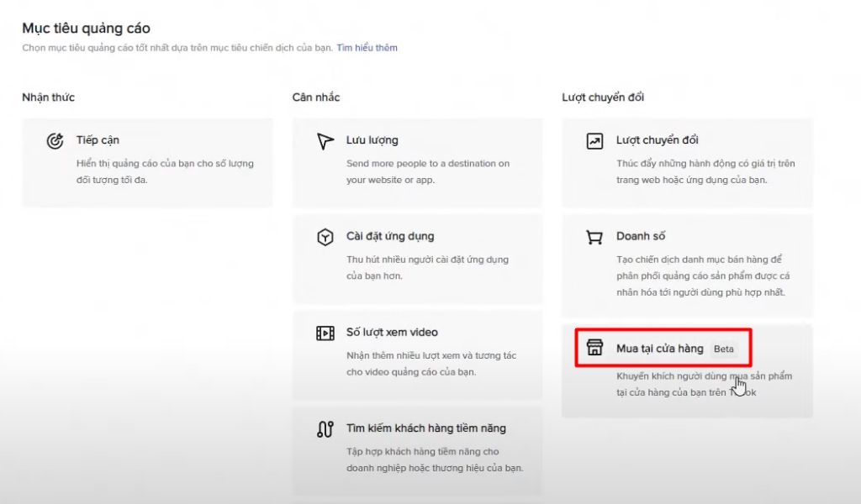Pick the Số lượt xem video title

click(x=392, y=332)
